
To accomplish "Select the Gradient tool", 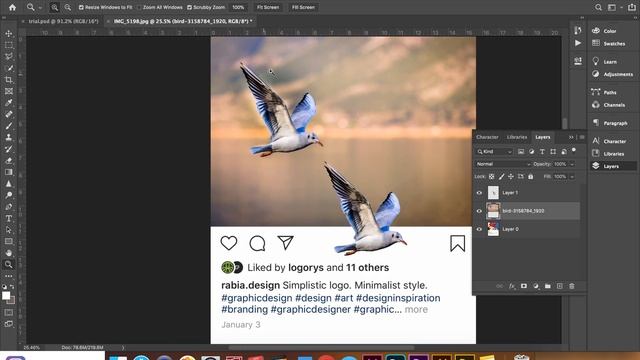I will tap(9, 172).
